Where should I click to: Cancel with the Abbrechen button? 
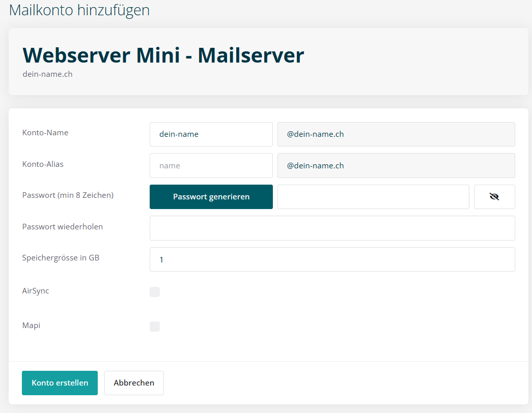click(x=134, y=383)
